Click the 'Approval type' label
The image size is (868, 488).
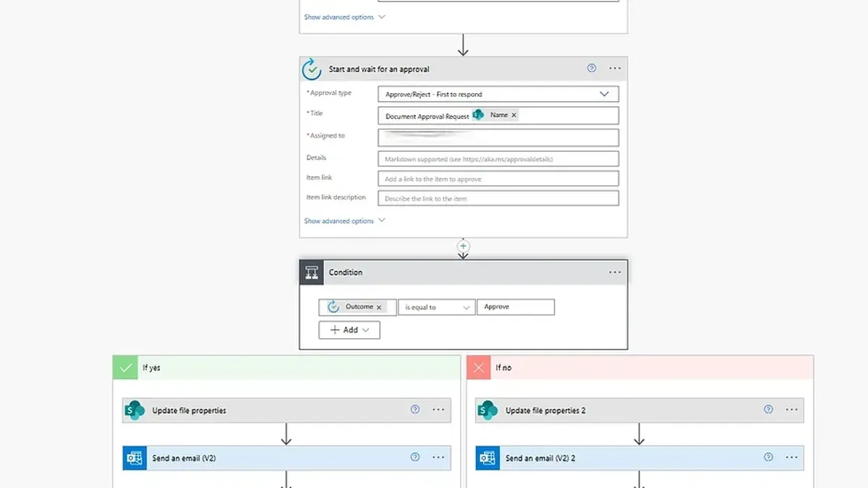[330, 93]
